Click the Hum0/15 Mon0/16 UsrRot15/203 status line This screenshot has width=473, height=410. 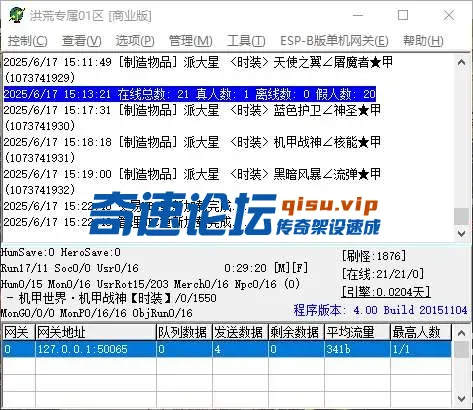[150, 284]
